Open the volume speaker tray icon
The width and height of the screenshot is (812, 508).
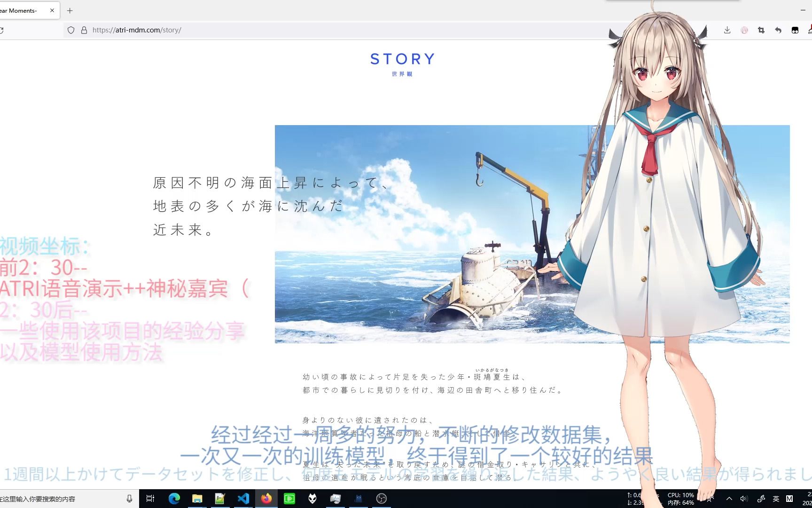(744, 499)
